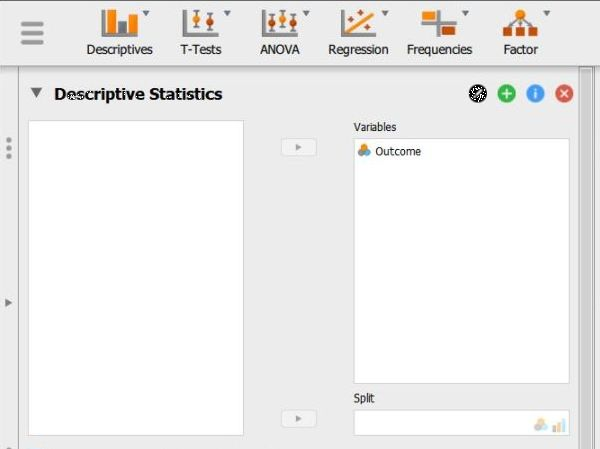Click the dropdown arrow next to Factor
This screenshot has width=600, height=449.
pos(546,14)
